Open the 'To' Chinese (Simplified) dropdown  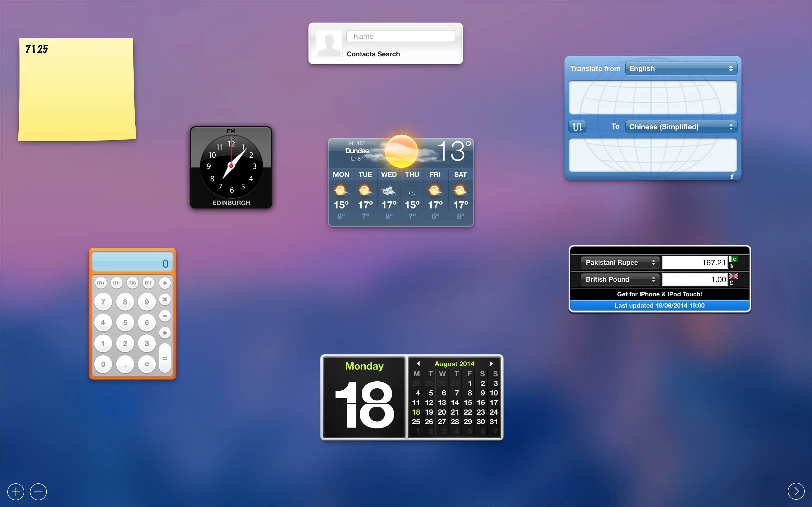tap(680, 126)
